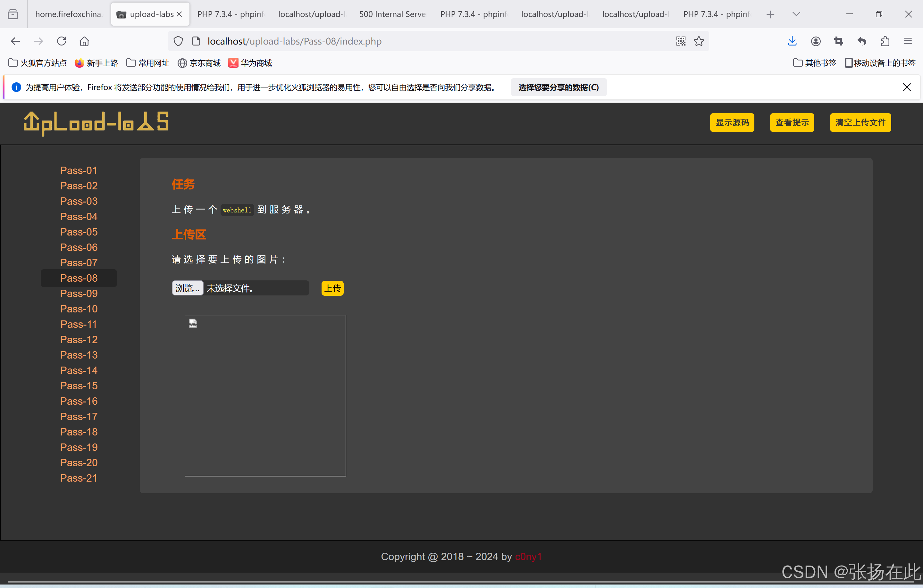
Task: Open the Firefox home page
Action: point(84,41)
